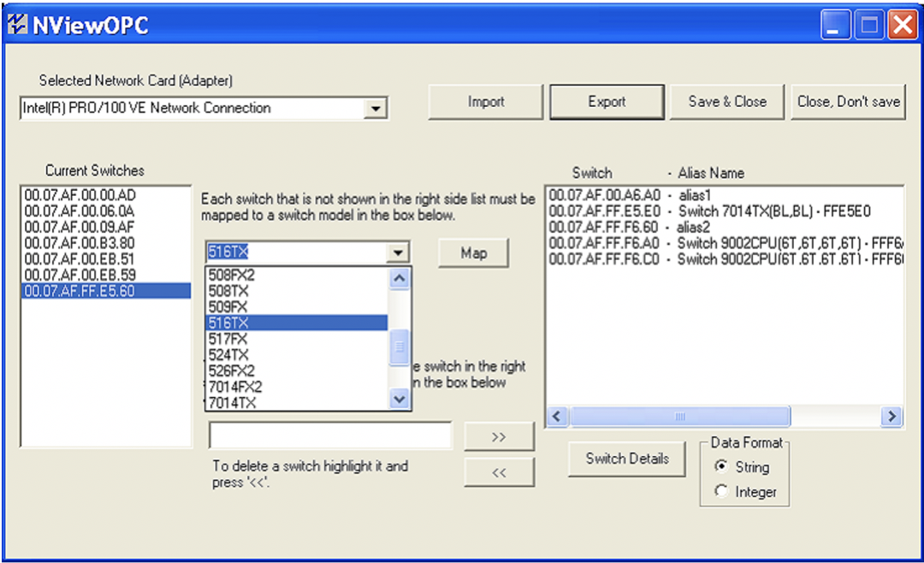Expand the switch model combo box arrow

tap(399, 253)
